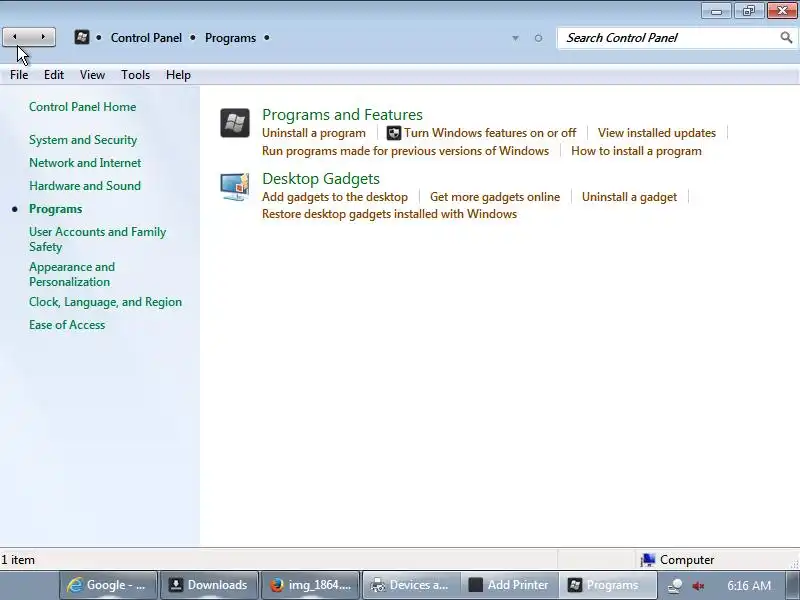
Task: Click Get more gadgets online
Action: tap(495, 197)
